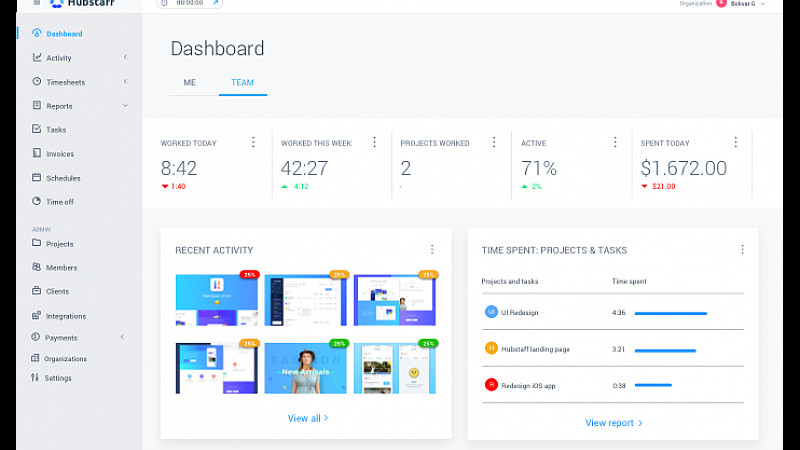Open the second screenshot in top row
Viewport: 800px width, 450px height.
pos(306,299)
